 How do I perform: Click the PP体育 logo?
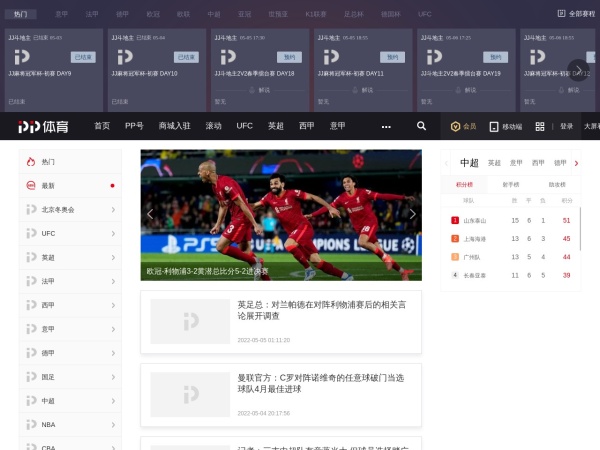[45, 127]
